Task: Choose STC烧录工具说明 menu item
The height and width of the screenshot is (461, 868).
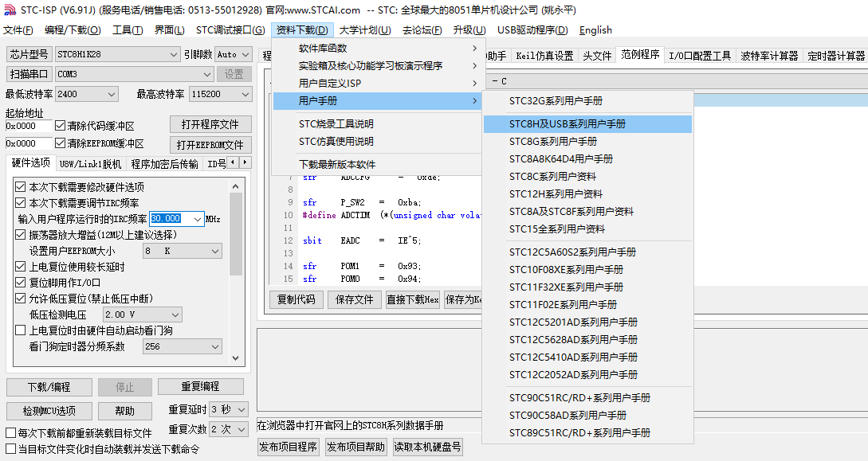Action: click(378, 124)
